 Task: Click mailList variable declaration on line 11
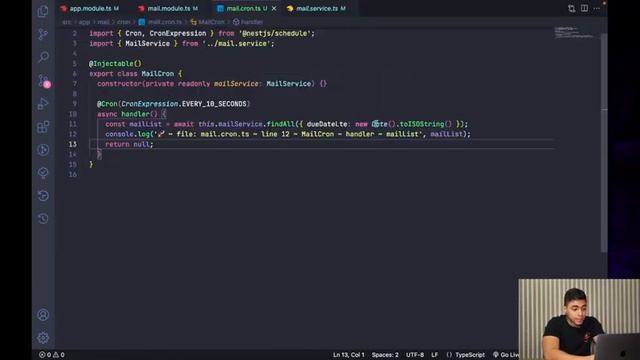[x=145, y=124]
